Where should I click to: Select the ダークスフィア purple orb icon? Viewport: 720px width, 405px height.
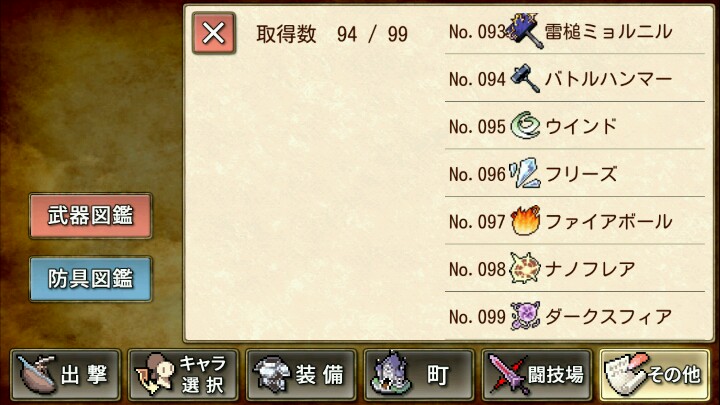(x=525, y=316)
